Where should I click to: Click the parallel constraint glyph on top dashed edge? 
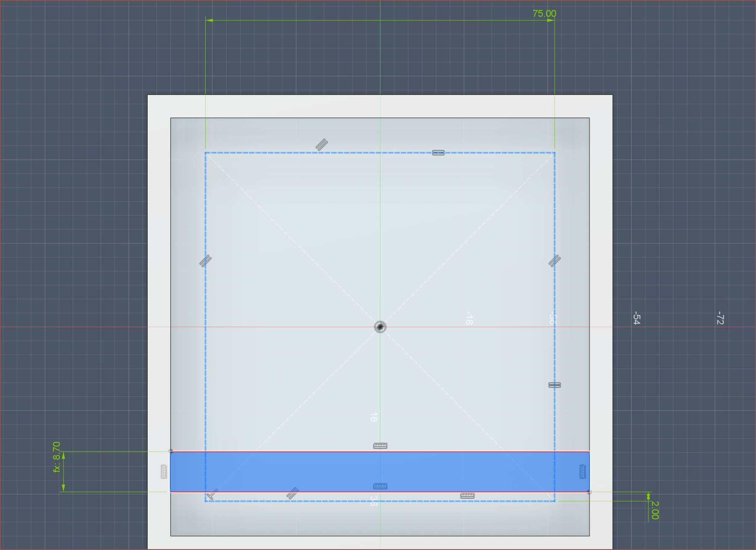(x=322, y=145)
